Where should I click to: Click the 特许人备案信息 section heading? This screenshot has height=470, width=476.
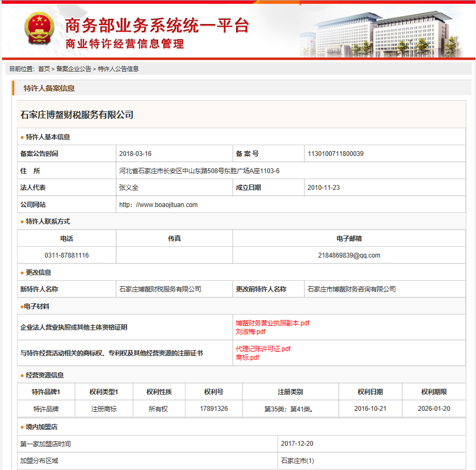[49, 88]
